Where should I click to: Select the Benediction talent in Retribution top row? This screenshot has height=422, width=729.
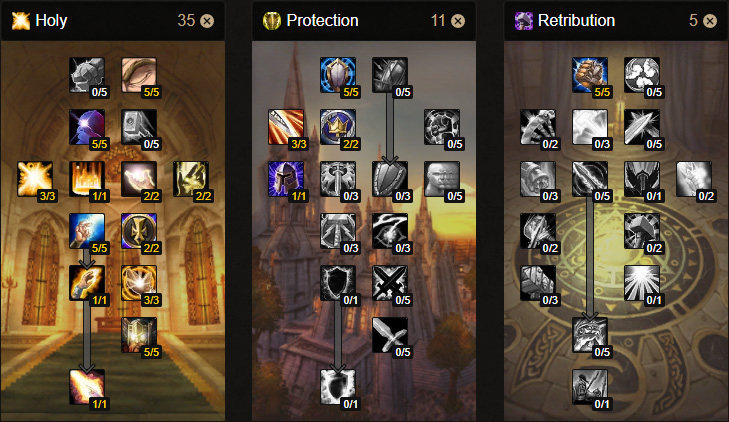pos(642,75)
